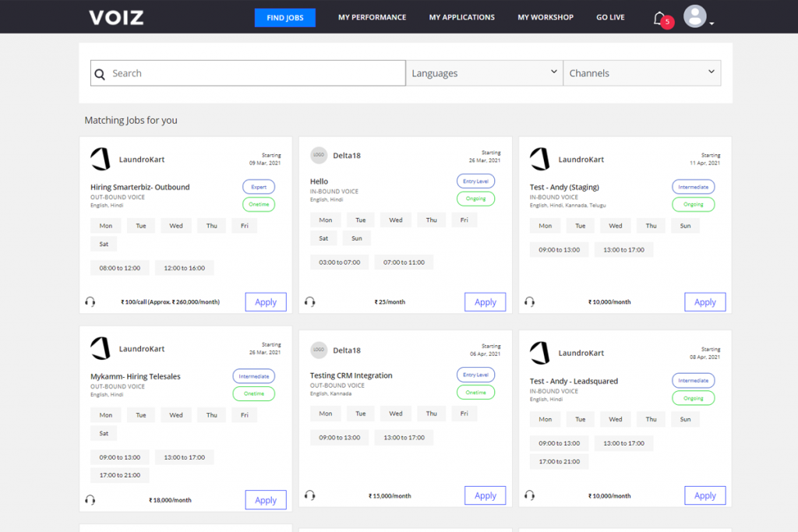Select the '07:00 to 11:00' time slot
The image size is (798, 532).
[404, 262]
